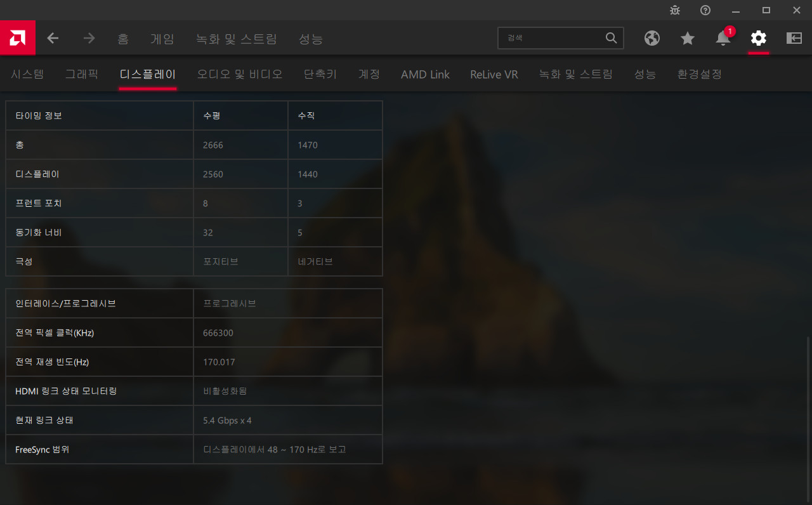The width and height of the screenshot is (812, 505).
Task: Open the 성능 settings tab
Action: point(645,74)
